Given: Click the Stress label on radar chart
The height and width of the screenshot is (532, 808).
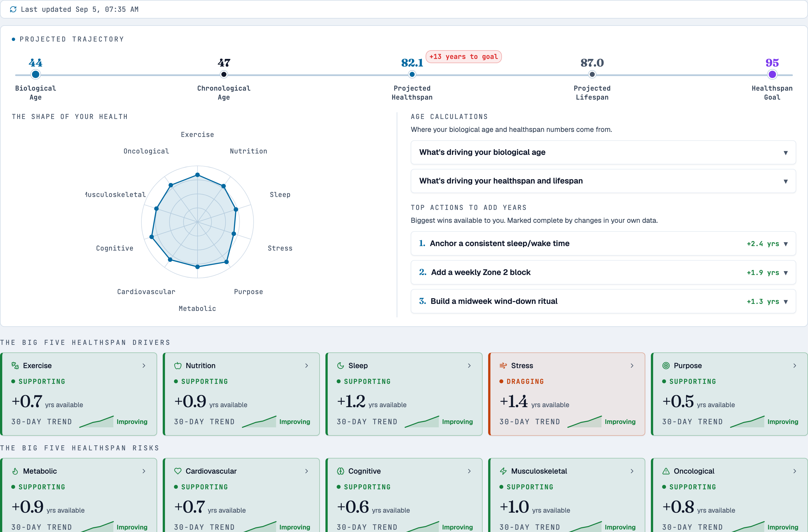Looking at the screenshot, I should coord(280,248).
